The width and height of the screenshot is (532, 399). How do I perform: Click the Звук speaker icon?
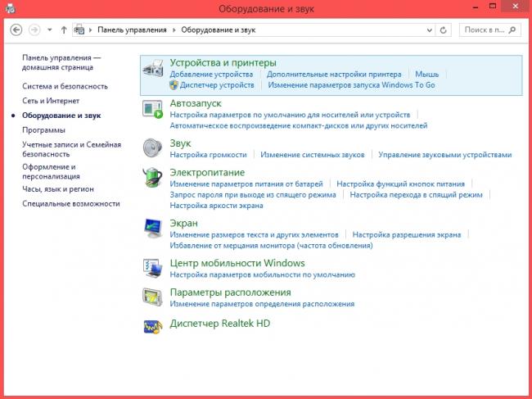pyautogui.click(x=153, y=148)
